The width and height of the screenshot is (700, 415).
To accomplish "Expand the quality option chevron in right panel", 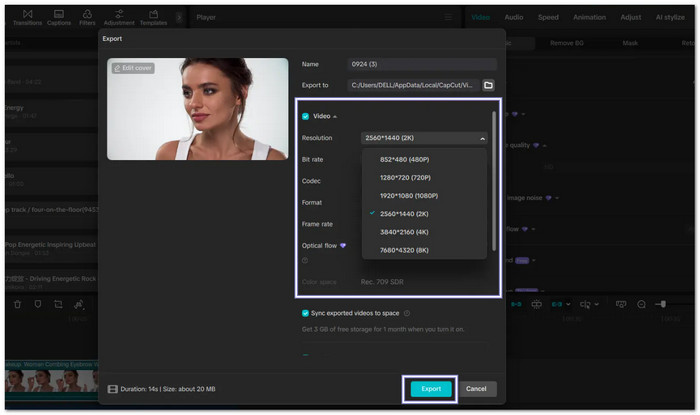I will coord(545,145).
